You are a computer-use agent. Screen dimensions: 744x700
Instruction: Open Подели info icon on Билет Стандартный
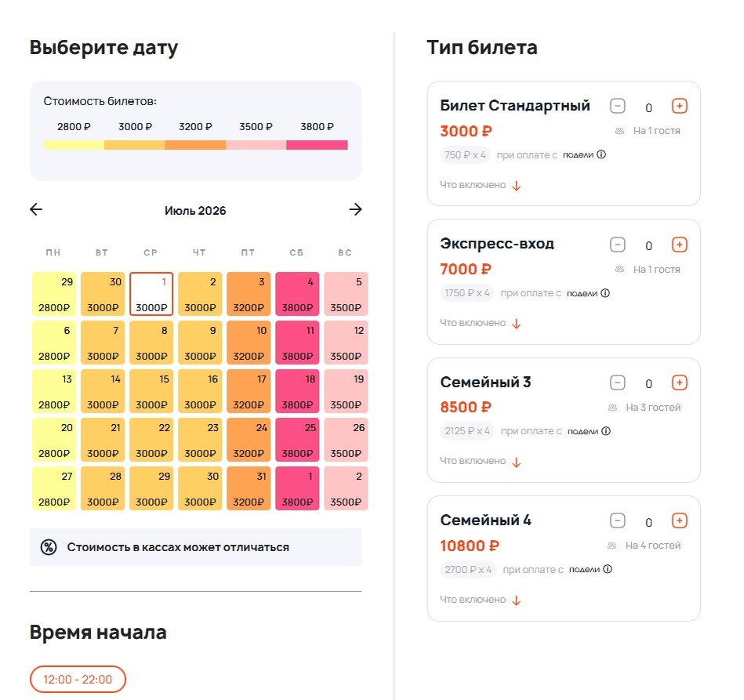pos(601,154)
